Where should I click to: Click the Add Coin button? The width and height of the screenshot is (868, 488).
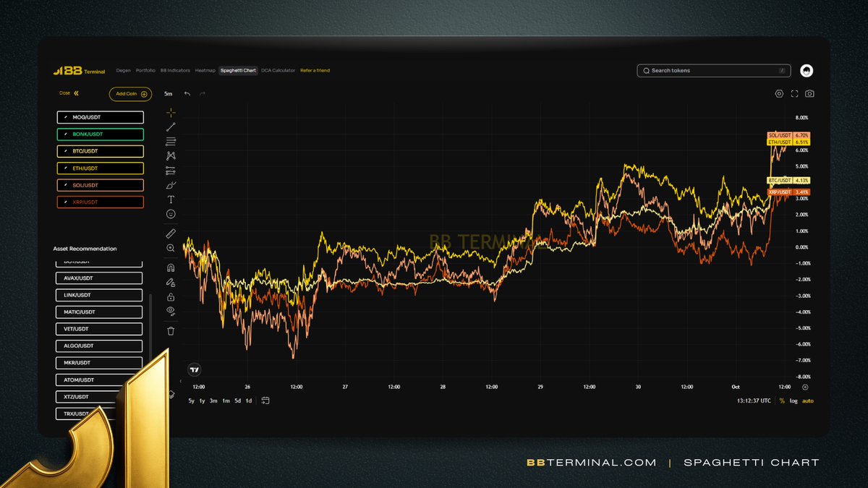tap(129, 93)
